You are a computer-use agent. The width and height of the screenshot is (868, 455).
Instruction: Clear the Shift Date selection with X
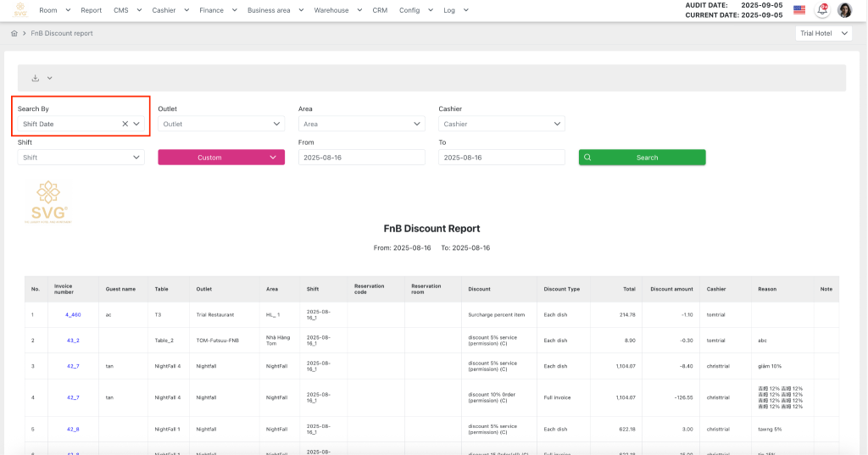click(x=125, y=124)
